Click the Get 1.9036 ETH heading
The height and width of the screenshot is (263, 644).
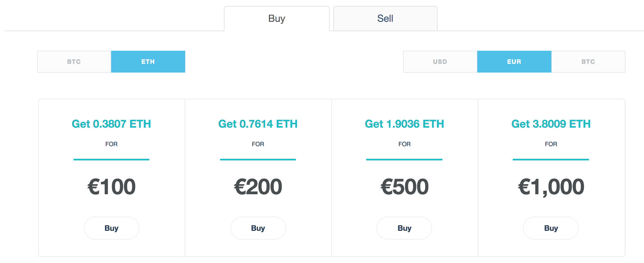(404, 124)
